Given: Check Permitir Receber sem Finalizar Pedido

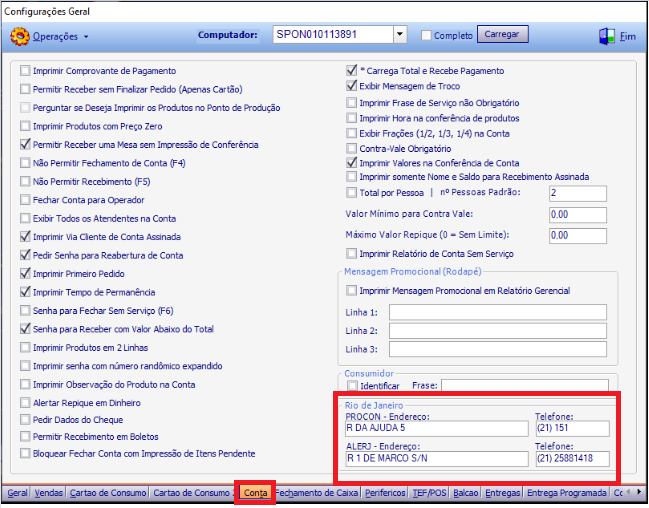Looking at the screenshot, I should [x=25, y=89].
